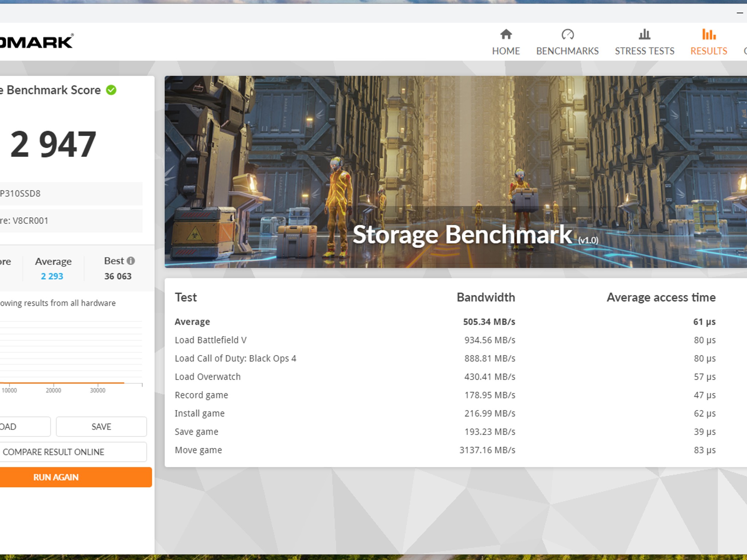Click the 3137.16 MB/s bandwidth value
Screen dimensions: 747x560
pyautogui.click(x=487, y=450)
